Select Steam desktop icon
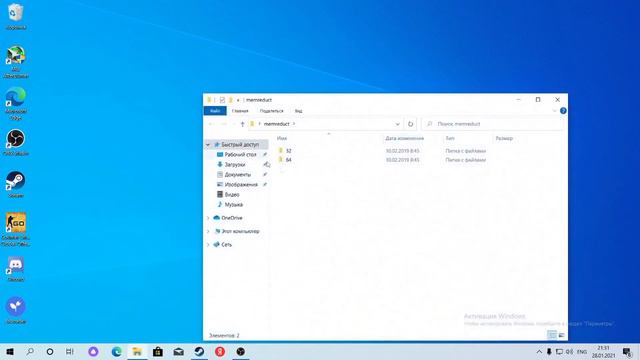Screen dimensions: 640x360 pyautogui.click(x=16, y=184)
